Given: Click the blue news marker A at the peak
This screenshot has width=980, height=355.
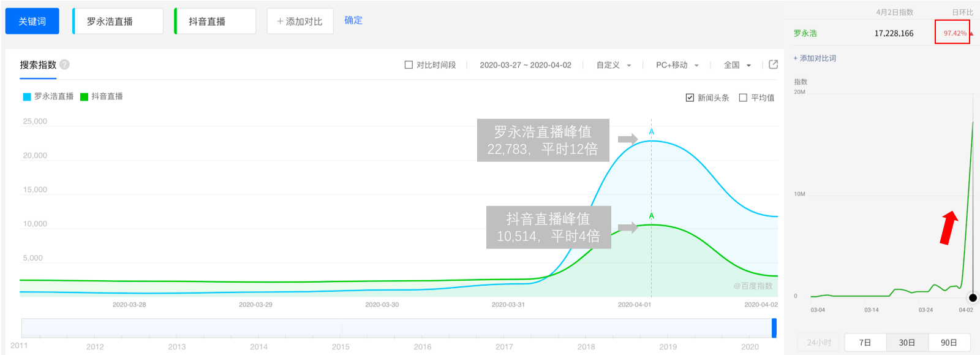Looking at the screenshot, I should [651, 132].
